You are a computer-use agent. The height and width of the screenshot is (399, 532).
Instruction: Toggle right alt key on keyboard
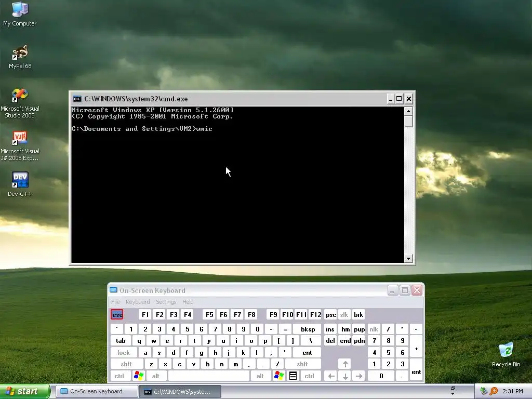point(260,376)
